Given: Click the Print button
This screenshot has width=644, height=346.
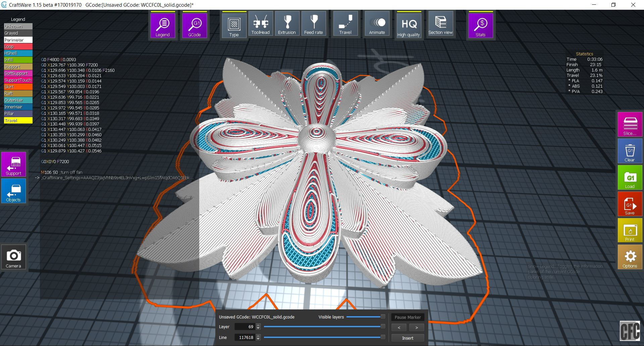Looking at the screenshot, I should coord(630,231).
